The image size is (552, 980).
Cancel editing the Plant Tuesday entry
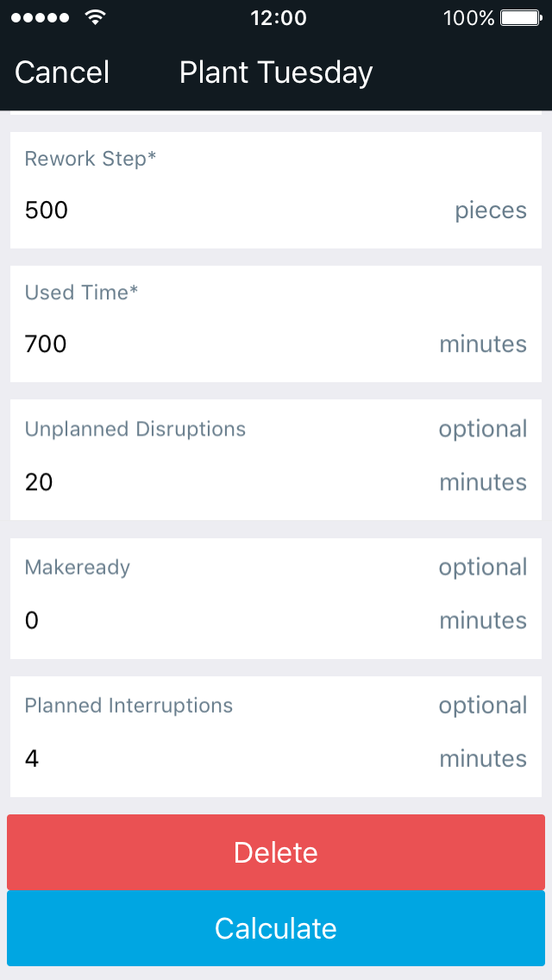tap(60, 72)
